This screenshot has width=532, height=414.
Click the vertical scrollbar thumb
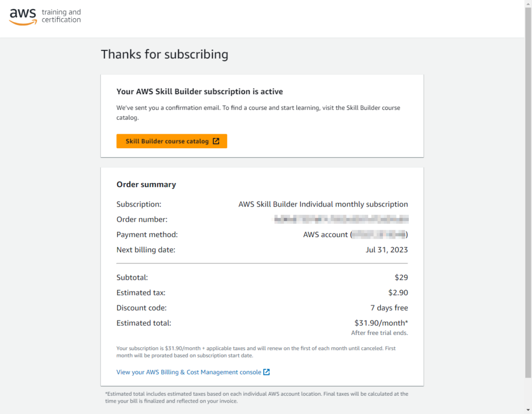pos(528,192)
